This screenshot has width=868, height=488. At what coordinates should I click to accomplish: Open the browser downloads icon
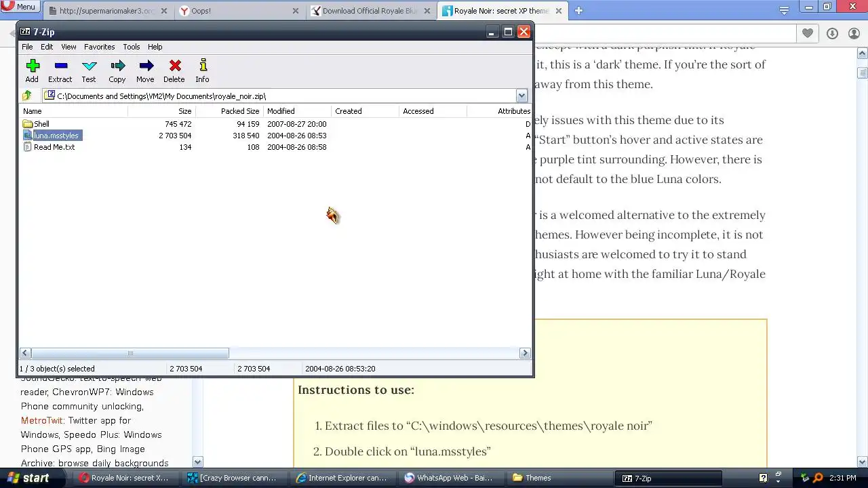[x=833, y=33]
